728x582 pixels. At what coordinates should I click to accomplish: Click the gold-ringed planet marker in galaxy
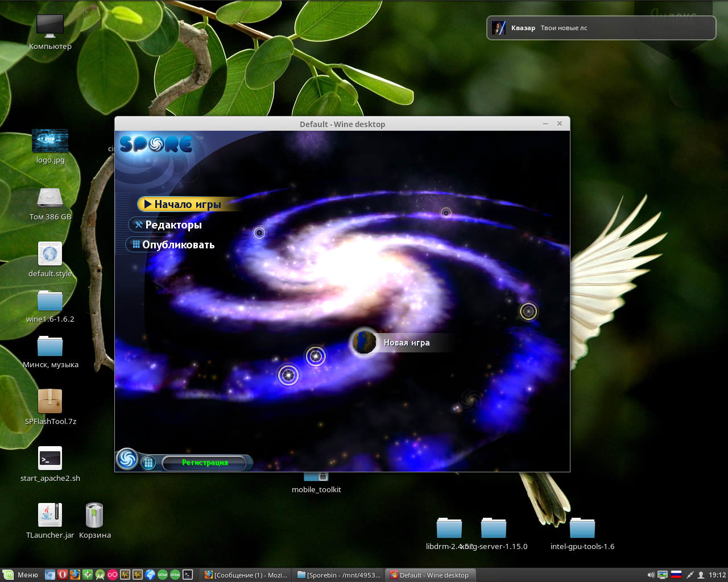pyautogui.click(x=528, y=311)
